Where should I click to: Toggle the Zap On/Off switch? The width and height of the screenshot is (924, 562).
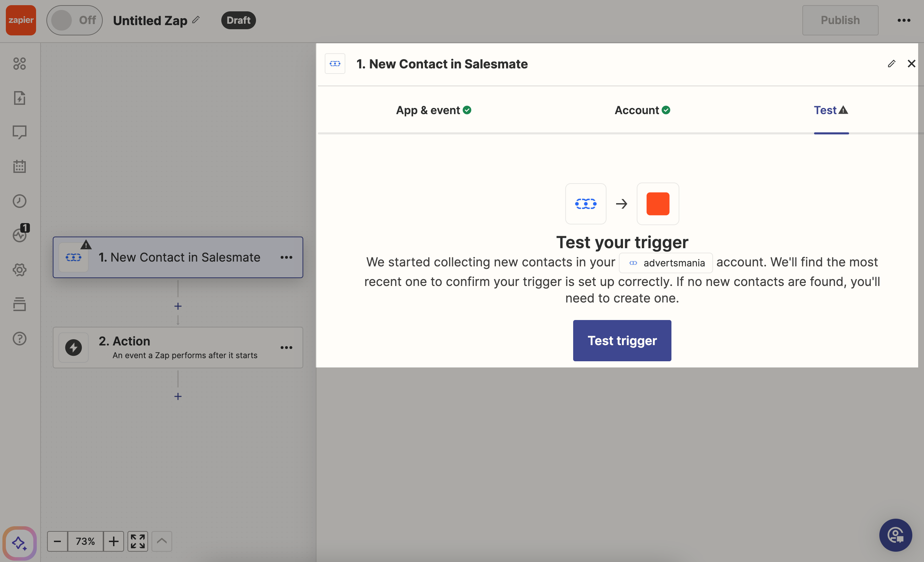click(74, 20)
